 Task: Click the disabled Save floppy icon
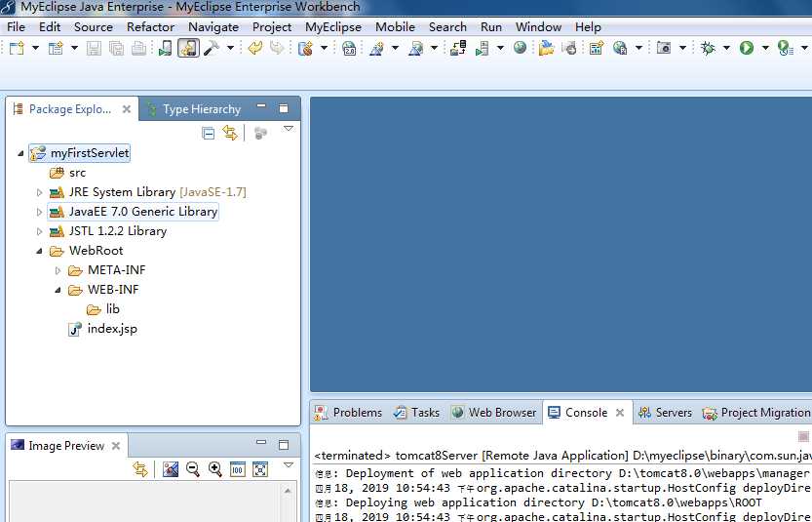[x=94, y=48]
